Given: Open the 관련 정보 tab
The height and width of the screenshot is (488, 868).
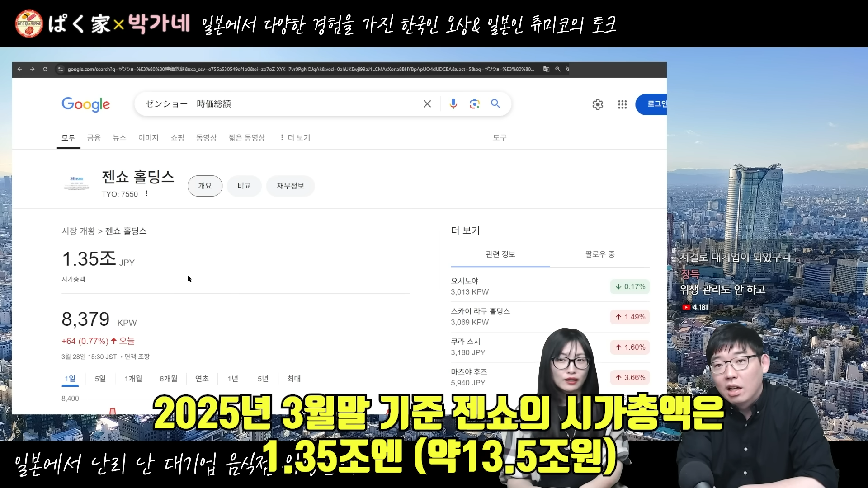Looking at the screenshot, I should coord(500,254).
